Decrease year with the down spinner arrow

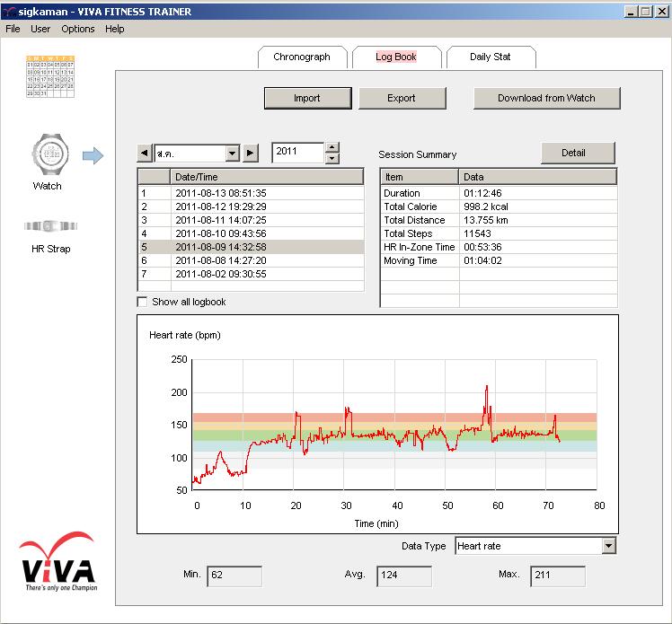[x=332, y=159]
